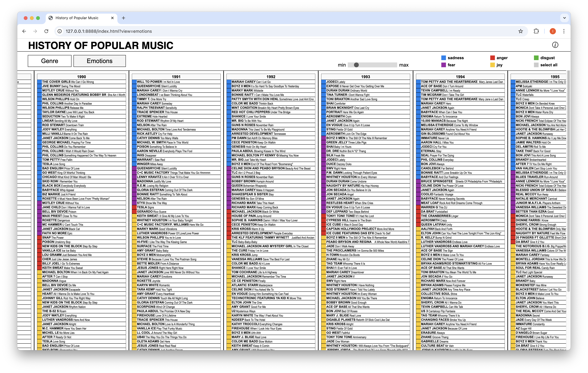Image resolution: width=588 pixels, height=373 pixels.
Task: Select Ice Cube It Was A Good Day
Action: tap(365, 225)
